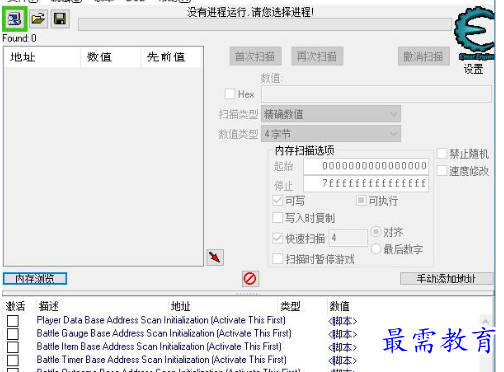This screenshot has height=372, width=504.
Task: Click the red no-entry clear list icon
Action: tap(250, 278)
